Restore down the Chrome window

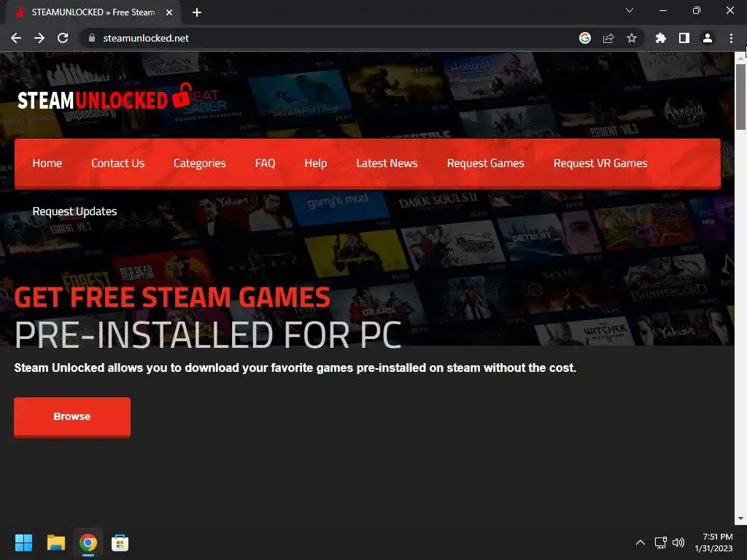point(696,10)
